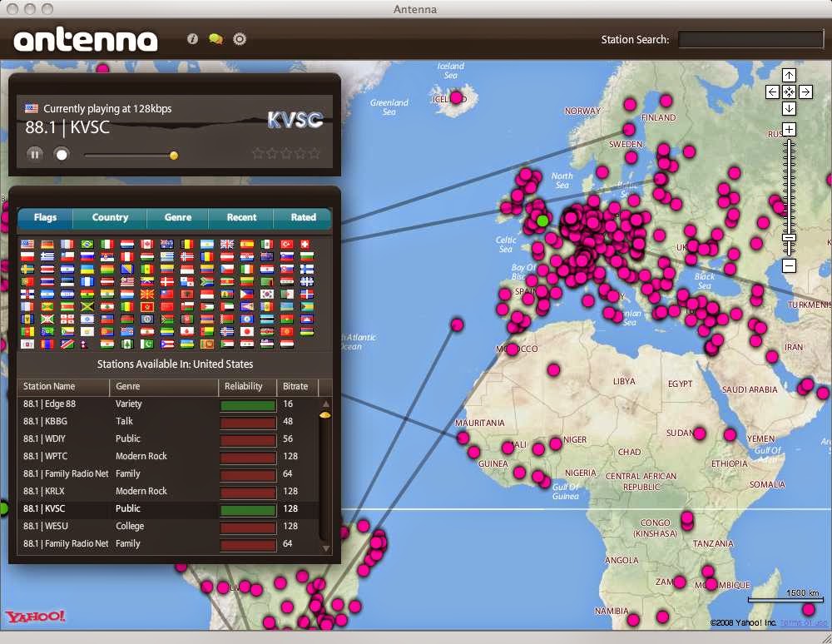Click the volume slider knob

(x=174, y=155)
